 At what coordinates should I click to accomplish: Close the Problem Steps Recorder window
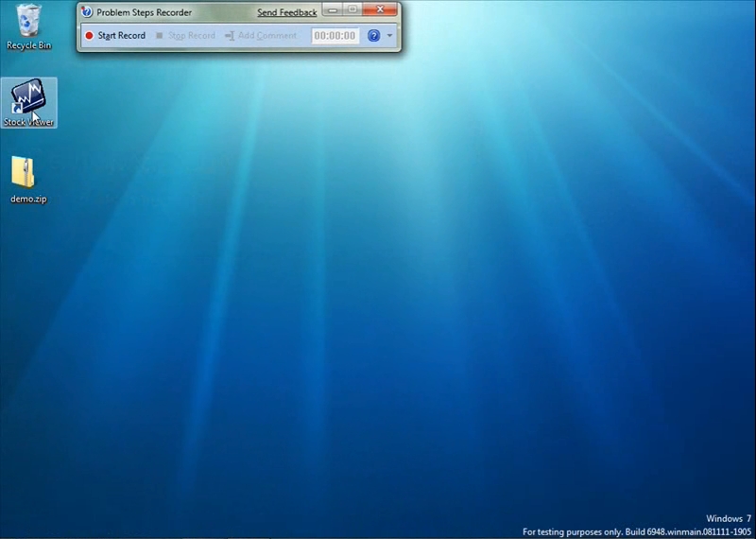pyautogui.click(x=380, y=9)
